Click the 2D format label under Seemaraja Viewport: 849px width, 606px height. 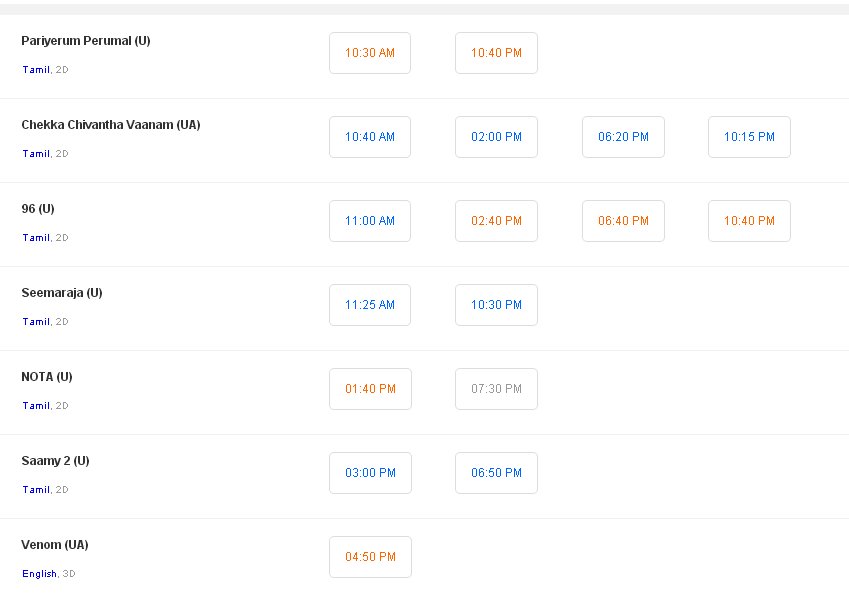click(62, 322)
